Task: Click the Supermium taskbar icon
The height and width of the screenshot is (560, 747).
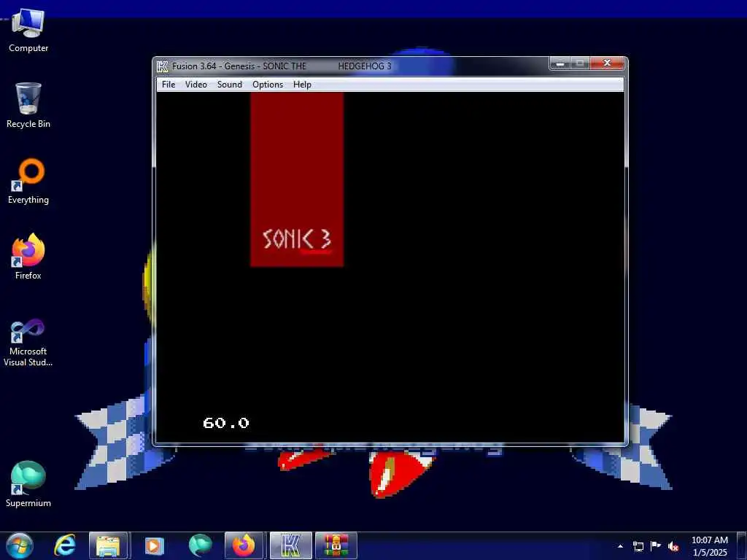Action: pos(200,545)
